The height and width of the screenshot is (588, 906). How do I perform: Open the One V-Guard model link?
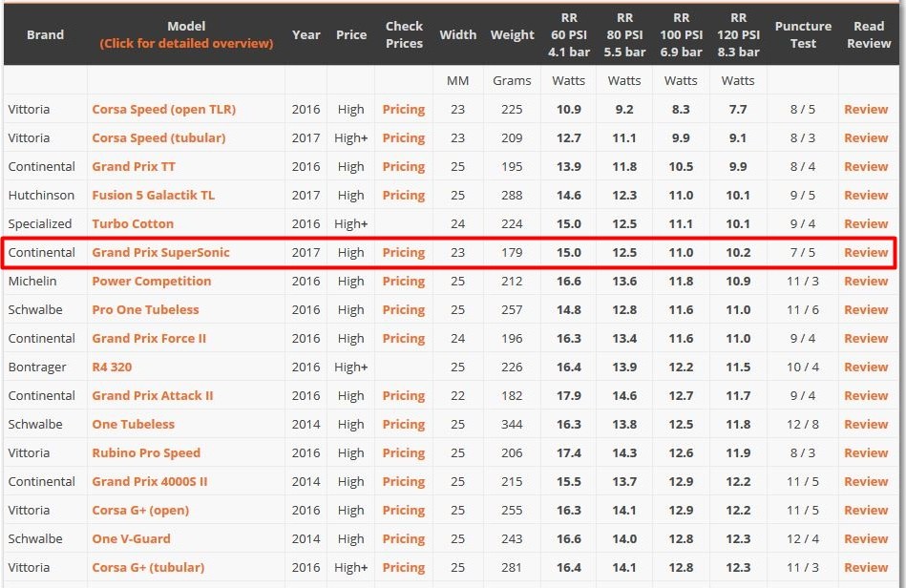click(x=131, y=539)
